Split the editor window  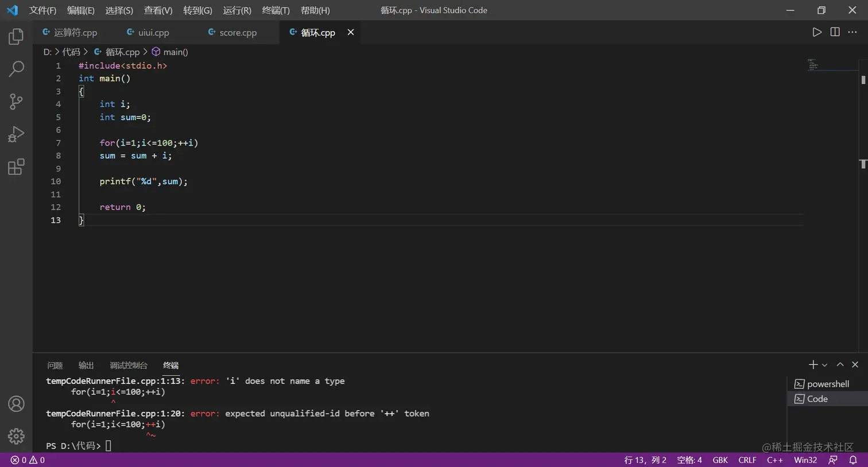pos(834,32)
